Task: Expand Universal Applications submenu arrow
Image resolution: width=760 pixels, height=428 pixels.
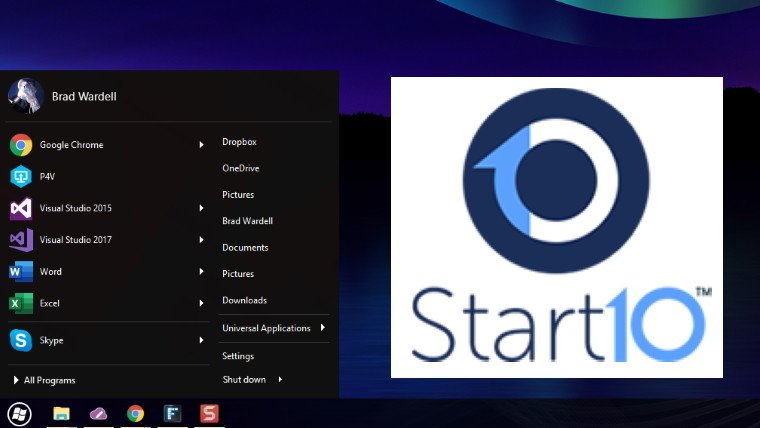Action: (x=322, y=328)
